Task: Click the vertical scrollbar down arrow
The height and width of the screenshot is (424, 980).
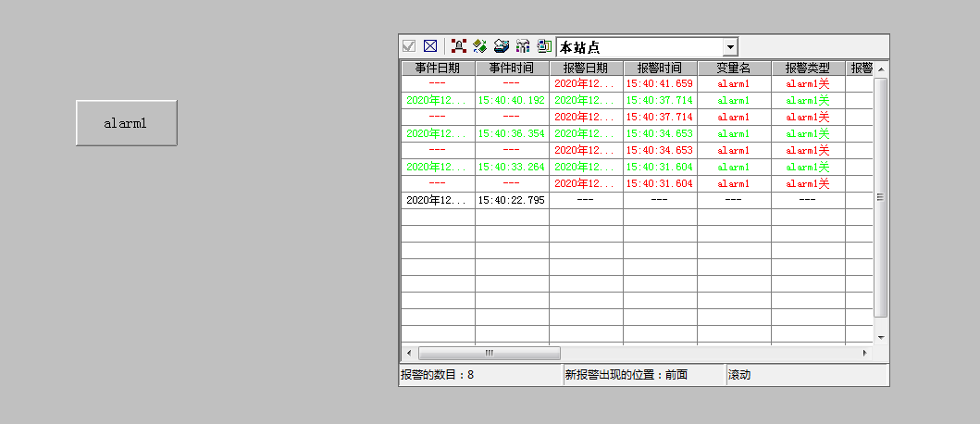Action: click(881, 337)
